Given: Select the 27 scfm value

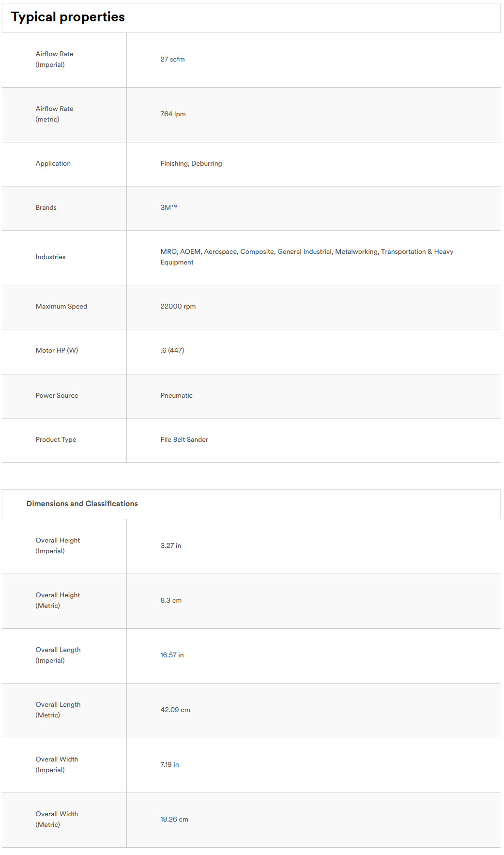Looking at the screenshot, I should click(172, 59).
